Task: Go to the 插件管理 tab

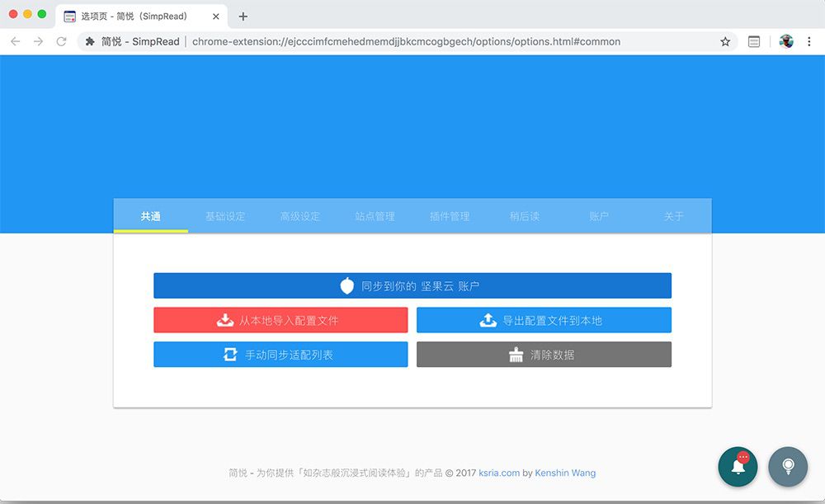Action: pos(450,216)
